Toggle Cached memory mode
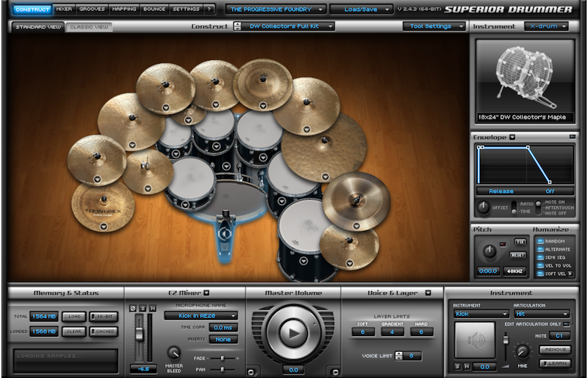Image resolution: width=588 pixels, height=378 pixels. tap(104, 332)
